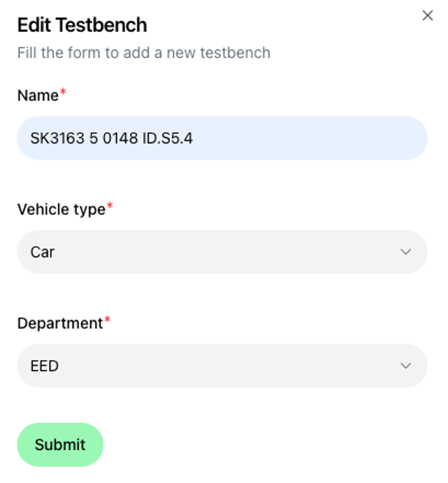Click the chevron on the Department dropdown
The width and height of the screenshot is (448, 483).
[407, 365]
